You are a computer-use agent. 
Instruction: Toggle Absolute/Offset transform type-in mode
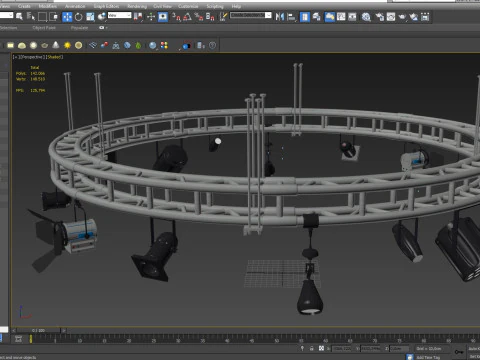(x=321, y=348)
